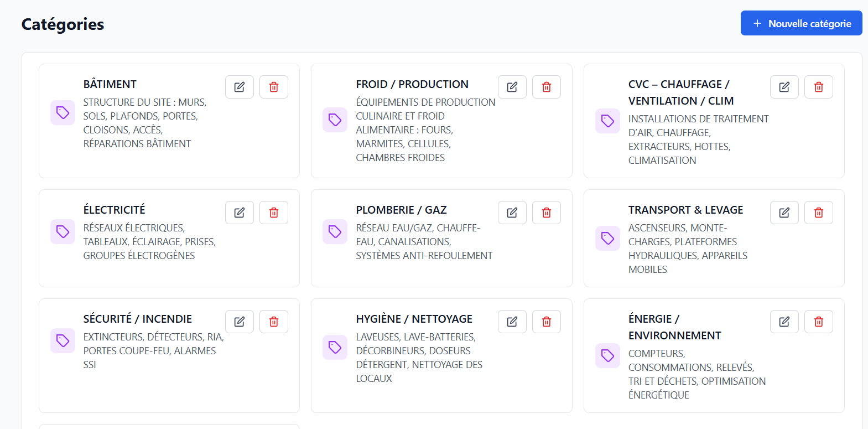Delete the TRANSPORT & LEVAGE category
The width and height of the screenshot is (868, 429).
pyautogui.click(x=819, y=213)
